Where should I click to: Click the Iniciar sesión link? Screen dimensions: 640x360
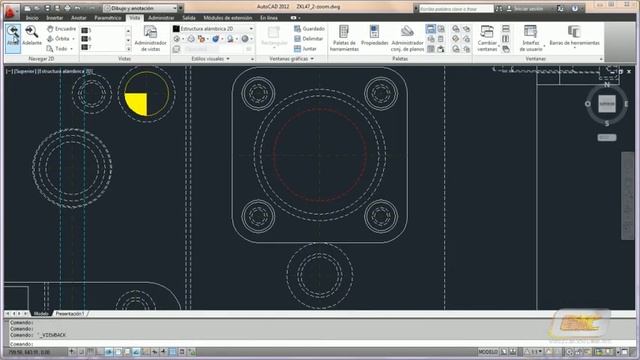point(528,9)
